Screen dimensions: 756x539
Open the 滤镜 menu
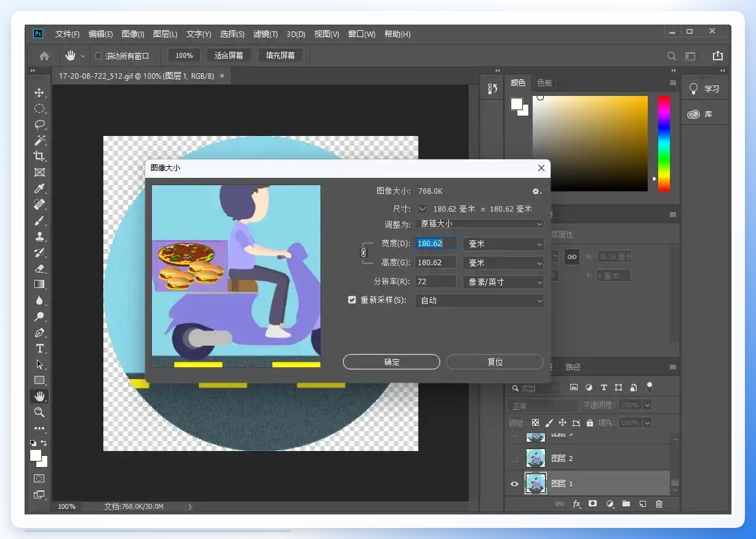[x=266, y=34]
